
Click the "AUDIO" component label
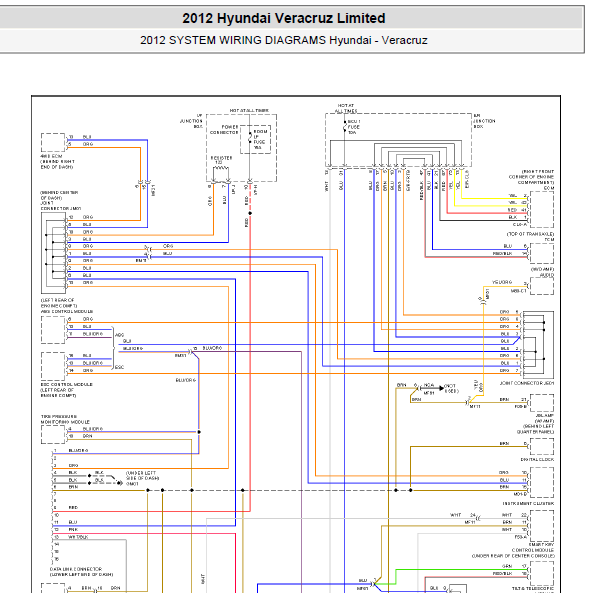coord(547,275)
